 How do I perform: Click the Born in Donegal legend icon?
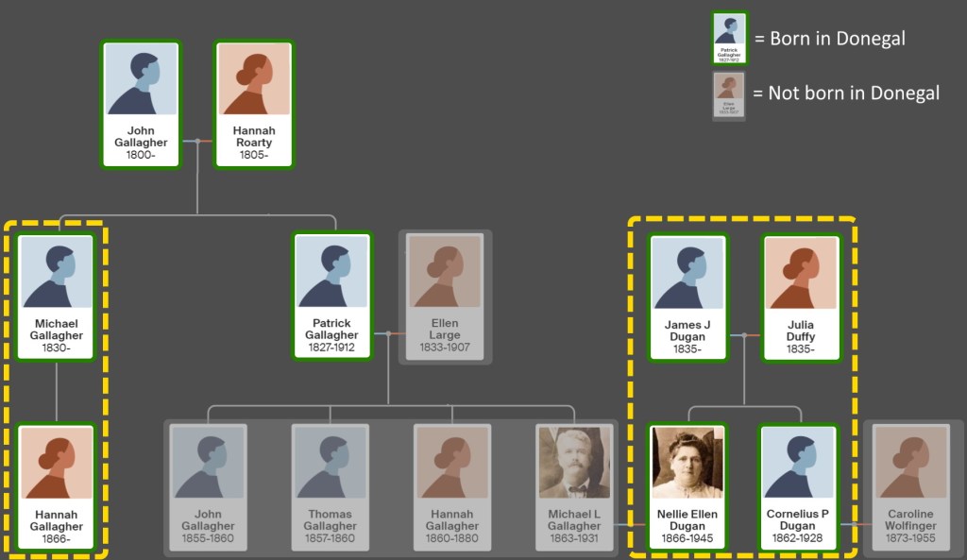pyautogui.click(x=728, y=39)
